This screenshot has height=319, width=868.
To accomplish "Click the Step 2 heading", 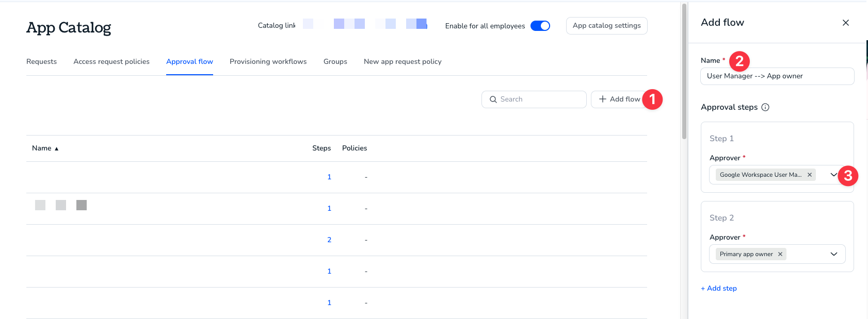I will 721,218.
